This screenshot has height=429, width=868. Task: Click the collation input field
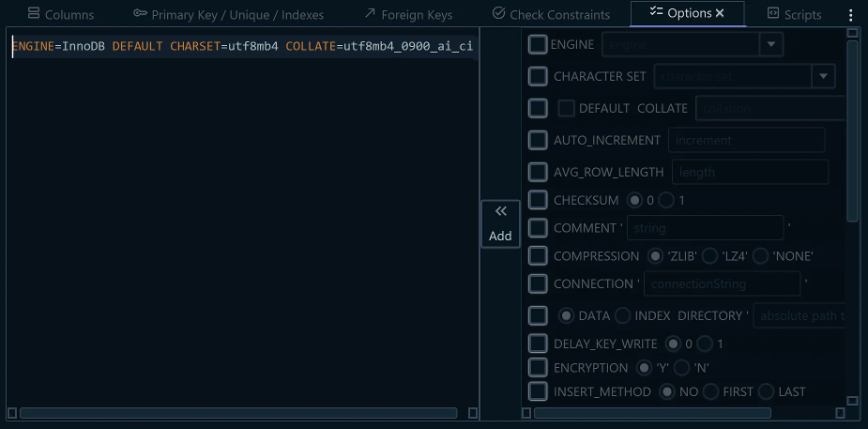[x=770, y=109]
